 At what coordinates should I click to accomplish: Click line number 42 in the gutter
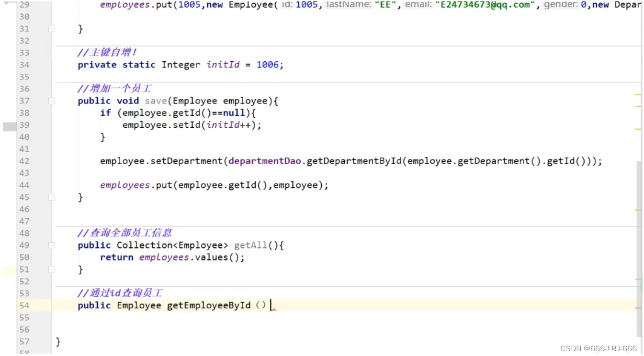pos(24,161)
